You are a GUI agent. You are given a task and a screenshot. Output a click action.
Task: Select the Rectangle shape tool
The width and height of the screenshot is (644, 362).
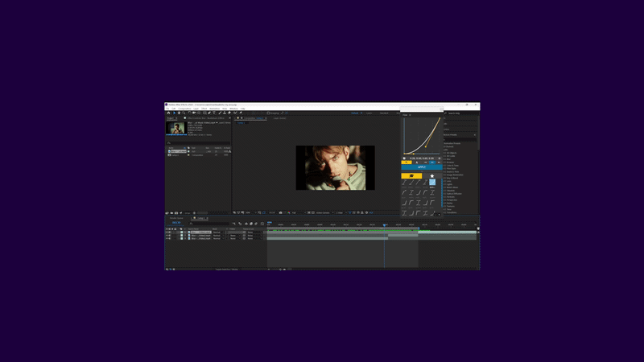click(x=204, y=113)
